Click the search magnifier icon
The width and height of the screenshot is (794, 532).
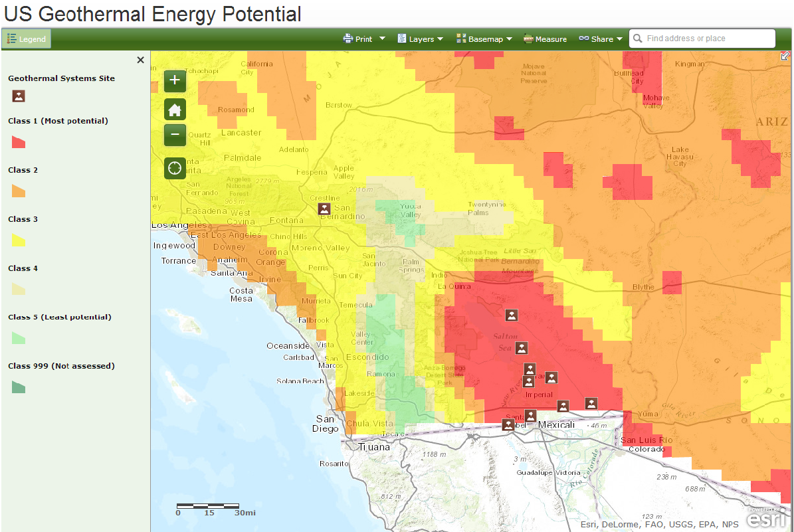637,38
